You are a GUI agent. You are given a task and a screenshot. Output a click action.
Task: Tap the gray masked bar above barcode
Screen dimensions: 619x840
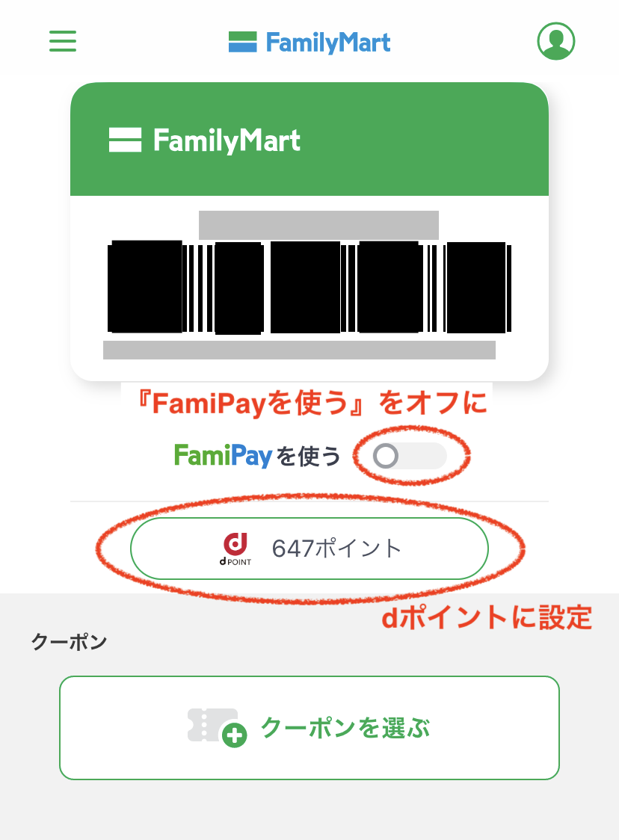[x=319, y=225]
